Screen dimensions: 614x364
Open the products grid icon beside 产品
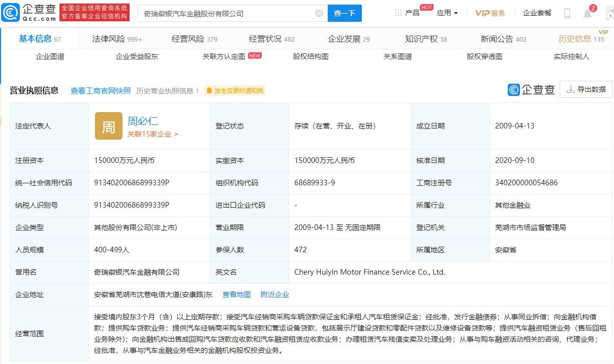[398, 12]
